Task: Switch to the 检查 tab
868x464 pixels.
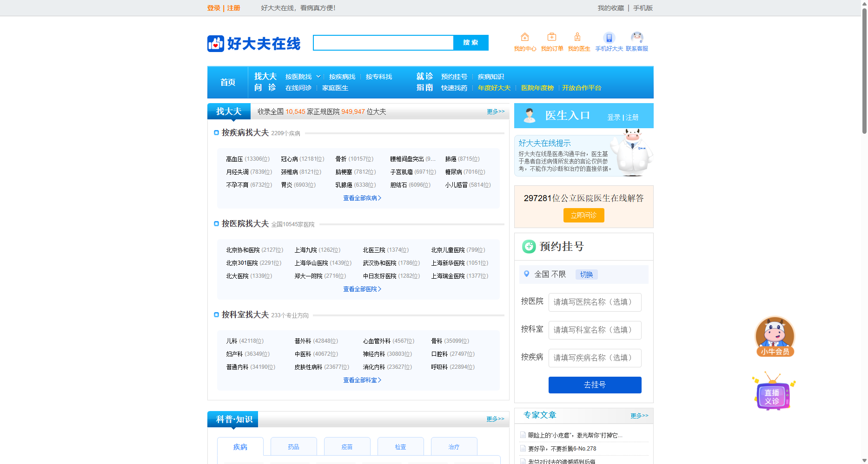Action: coord(401,447)
